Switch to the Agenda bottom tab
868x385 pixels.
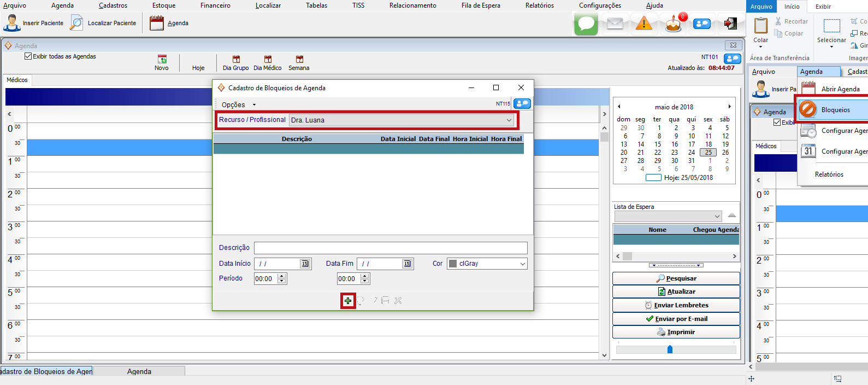[139, 371]
